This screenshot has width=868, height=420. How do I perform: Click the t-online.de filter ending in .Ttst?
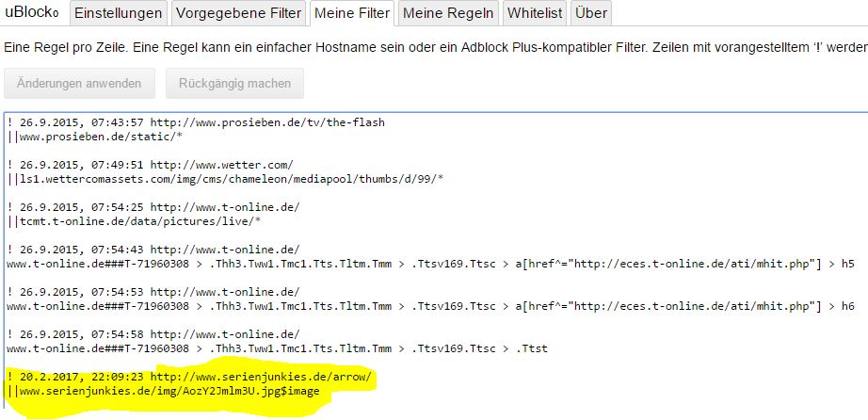(x=277, y=348)
